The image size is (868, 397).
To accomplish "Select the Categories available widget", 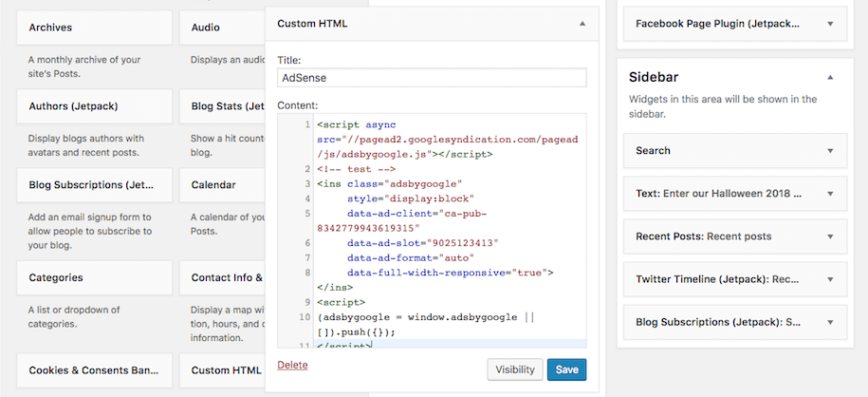I will coord(95,277).
